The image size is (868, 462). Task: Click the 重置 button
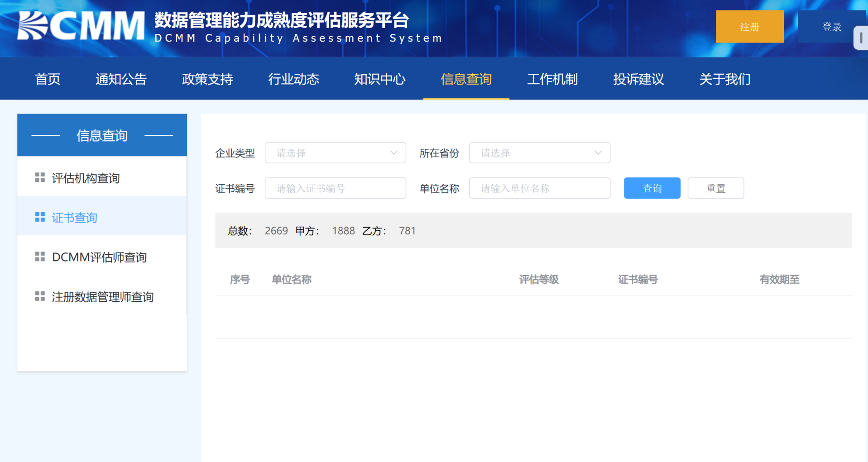pyautogui.click(x=715, y=188)
